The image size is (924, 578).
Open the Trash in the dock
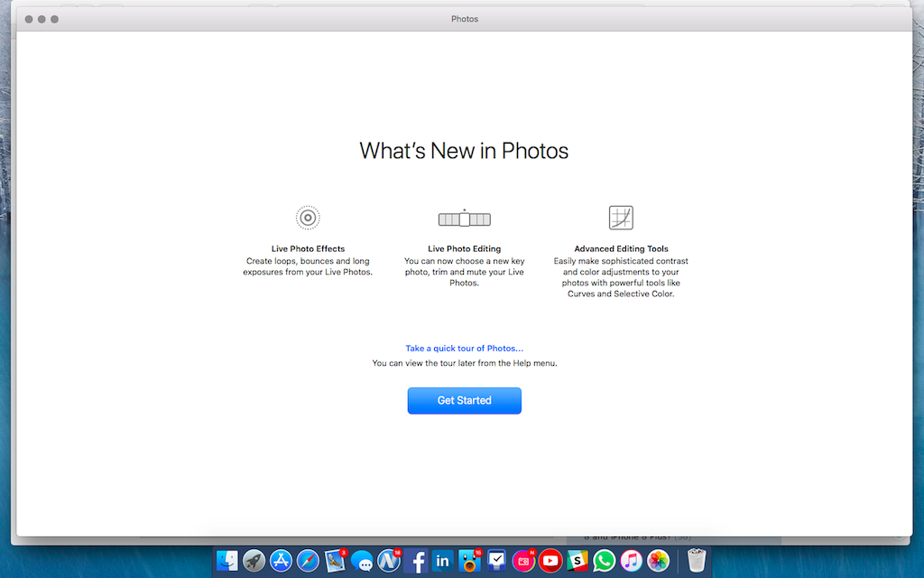click(695, 561)
